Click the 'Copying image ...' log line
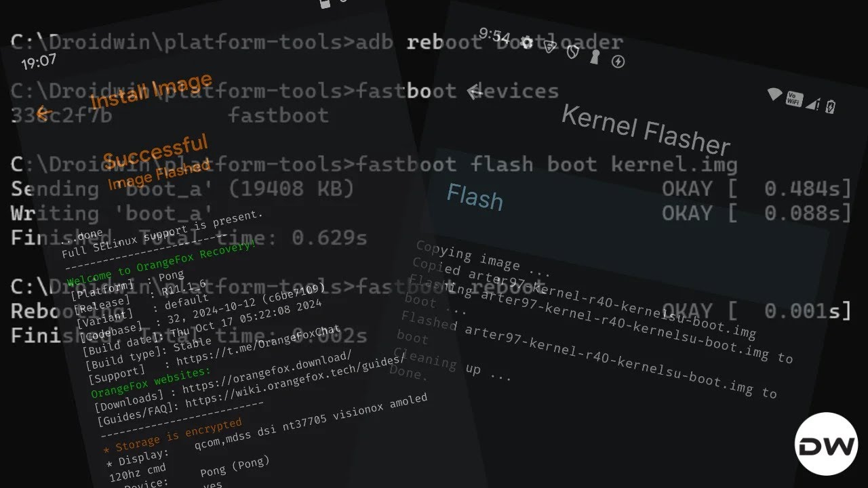868x488 pixels. coord(484,258)
